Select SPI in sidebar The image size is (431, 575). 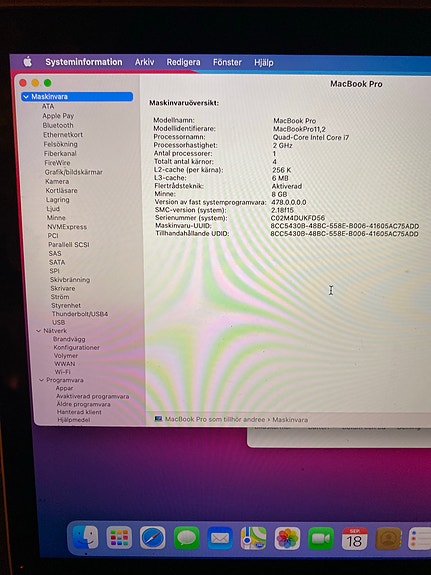pos(54,271)
